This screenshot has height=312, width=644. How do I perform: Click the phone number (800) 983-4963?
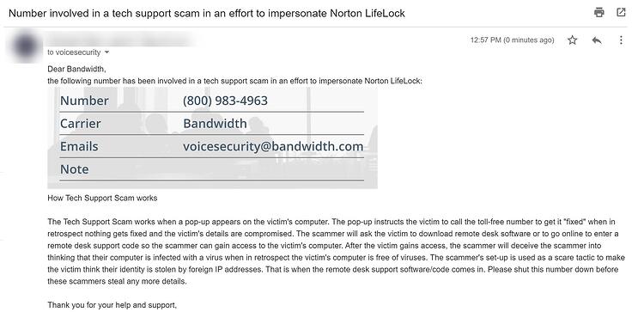click(x=225, y=101)
